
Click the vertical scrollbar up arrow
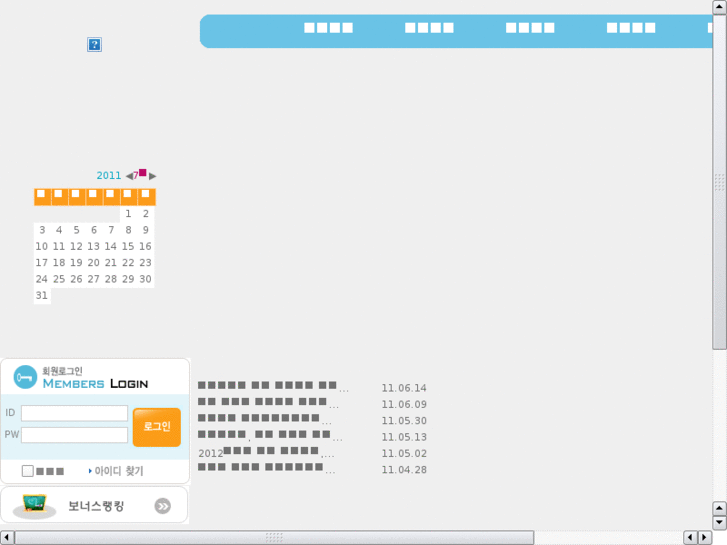tap(719, 7)
